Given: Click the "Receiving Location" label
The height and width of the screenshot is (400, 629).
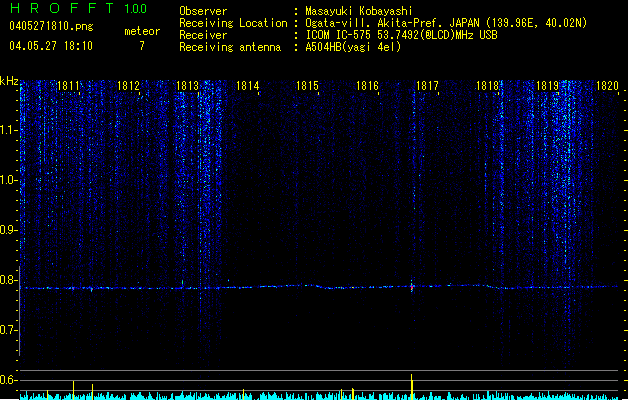Looking at the screenshot, I should [x=233, y=23].
